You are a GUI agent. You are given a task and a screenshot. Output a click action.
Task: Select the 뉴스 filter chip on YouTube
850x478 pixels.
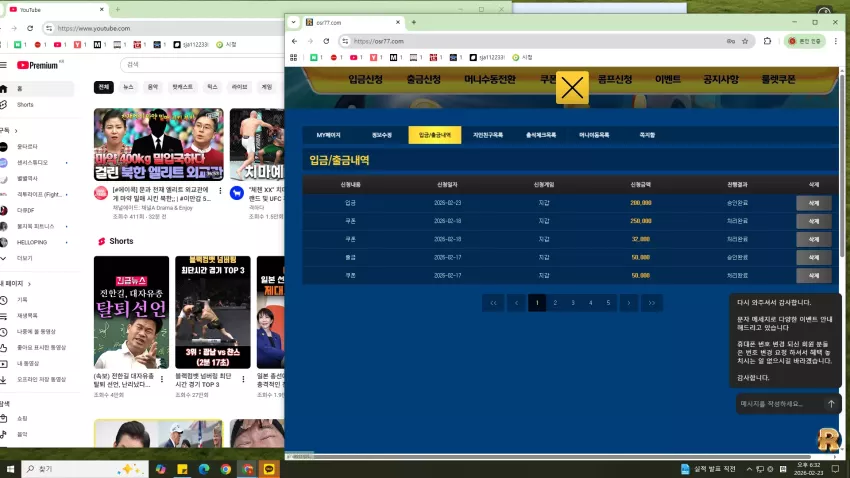click(128, 87)
